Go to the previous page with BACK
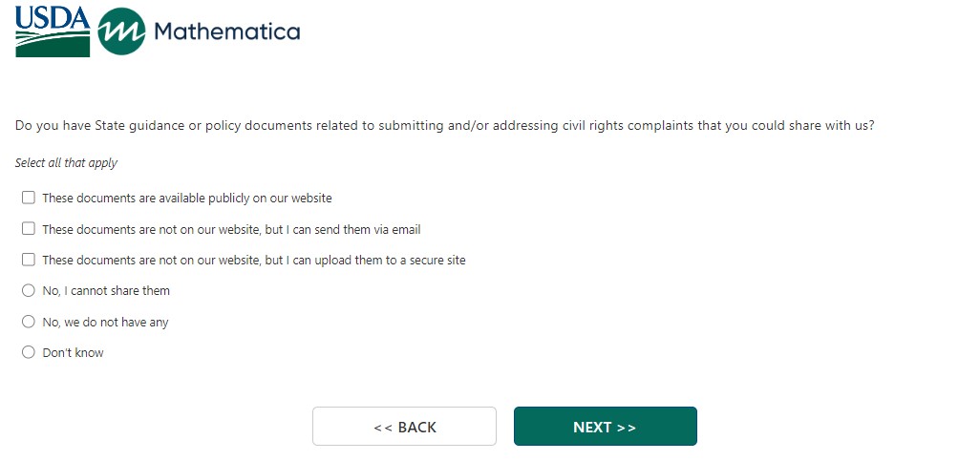The width and height of the screenshot is (980, 461). [x=404, y=427]
